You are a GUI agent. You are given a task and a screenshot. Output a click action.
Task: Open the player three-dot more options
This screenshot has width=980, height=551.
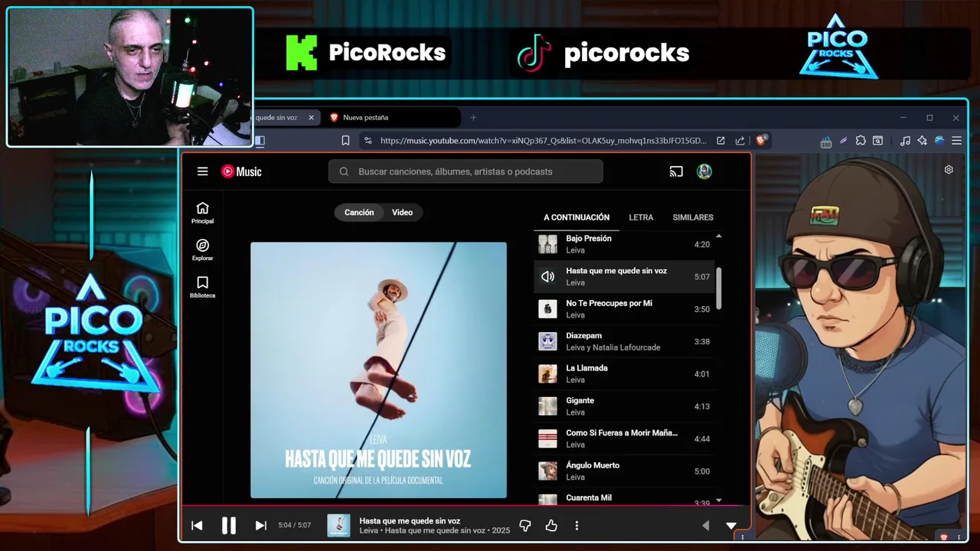577,525
